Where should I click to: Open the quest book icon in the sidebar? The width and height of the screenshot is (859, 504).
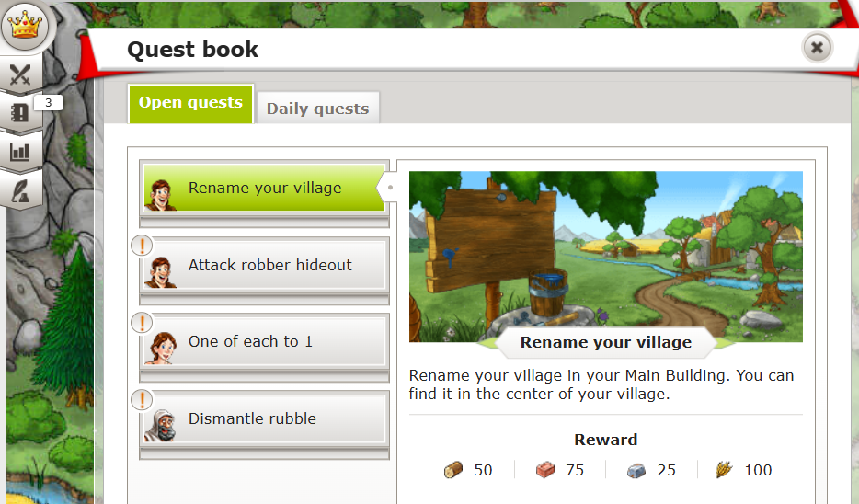click(x=20, y=113)
